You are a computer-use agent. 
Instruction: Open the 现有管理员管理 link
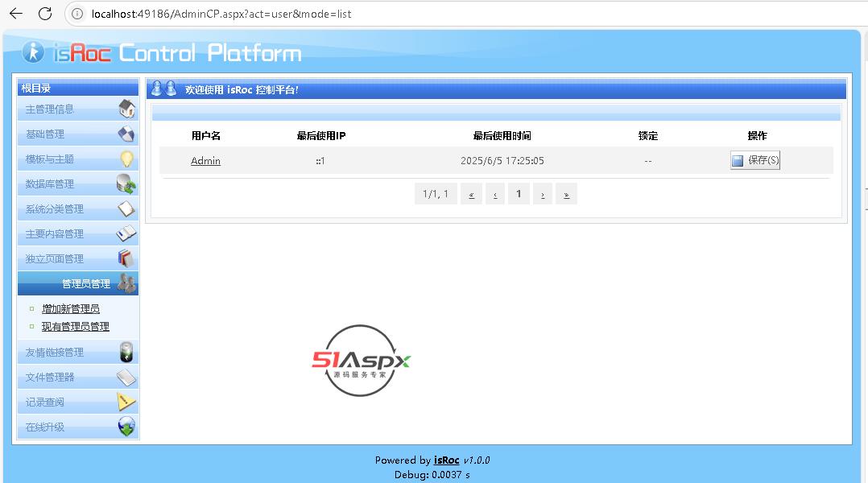76,326
